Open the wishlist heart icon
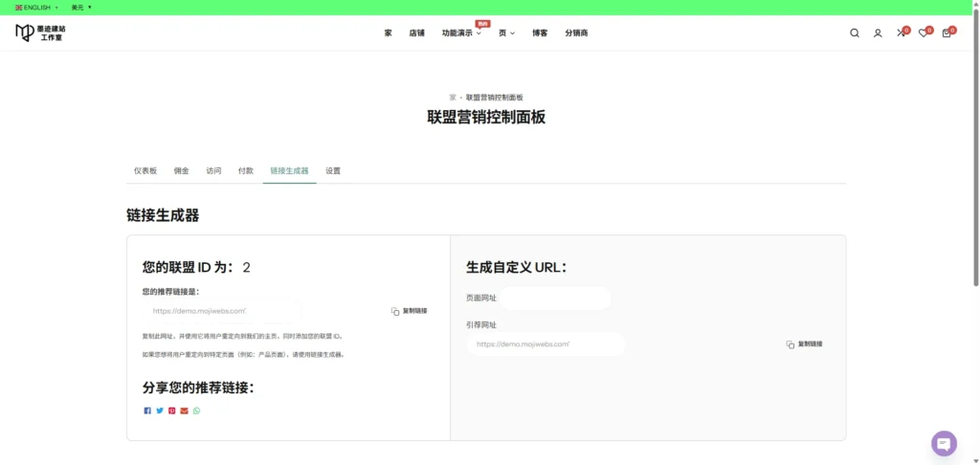980x465 pixels. click(x=924, y=33)
